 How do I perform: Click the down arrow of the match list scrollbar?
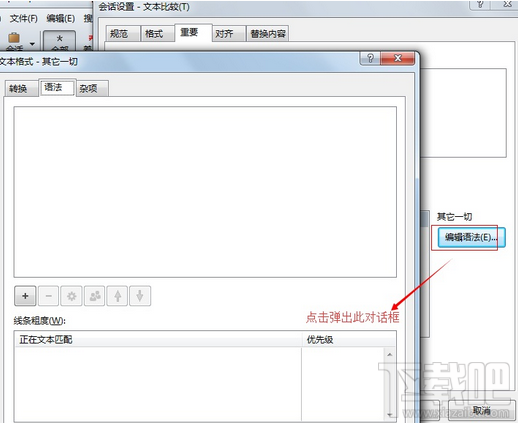pos(390,415)
